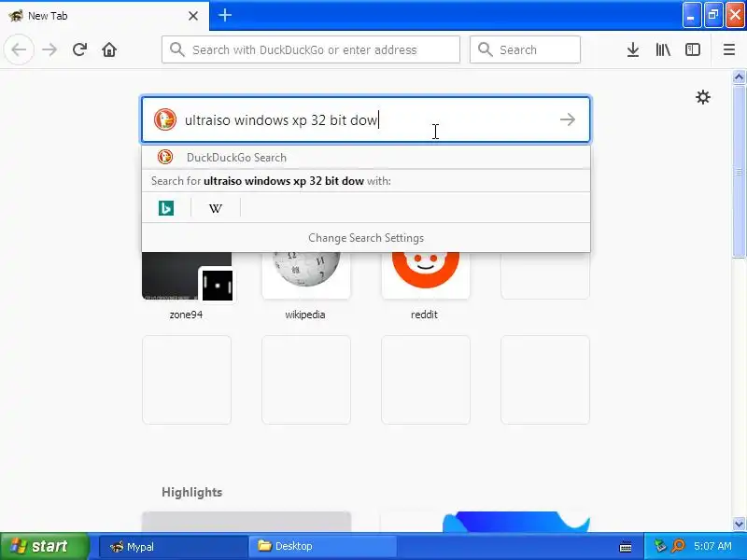747x560 pixels.
Task: Click the 5:07 AM system clock
Action: [712, 546]
